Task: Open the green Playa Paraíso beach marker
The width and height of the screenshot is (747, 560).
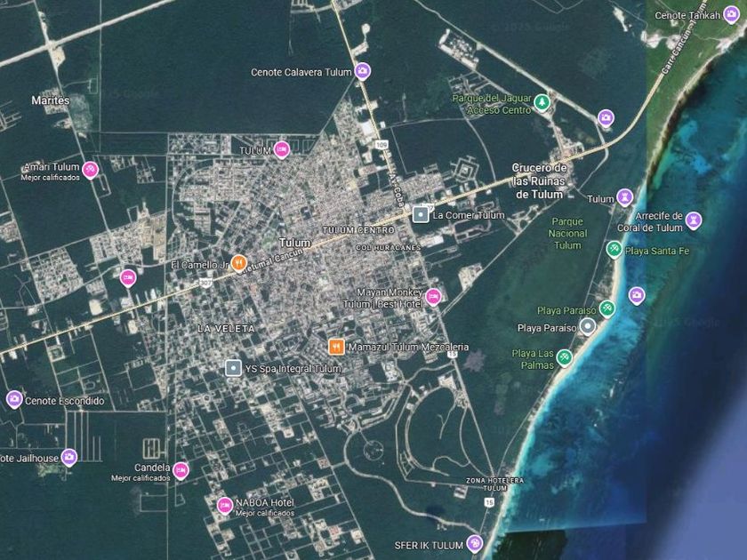Action: point(606,309)
